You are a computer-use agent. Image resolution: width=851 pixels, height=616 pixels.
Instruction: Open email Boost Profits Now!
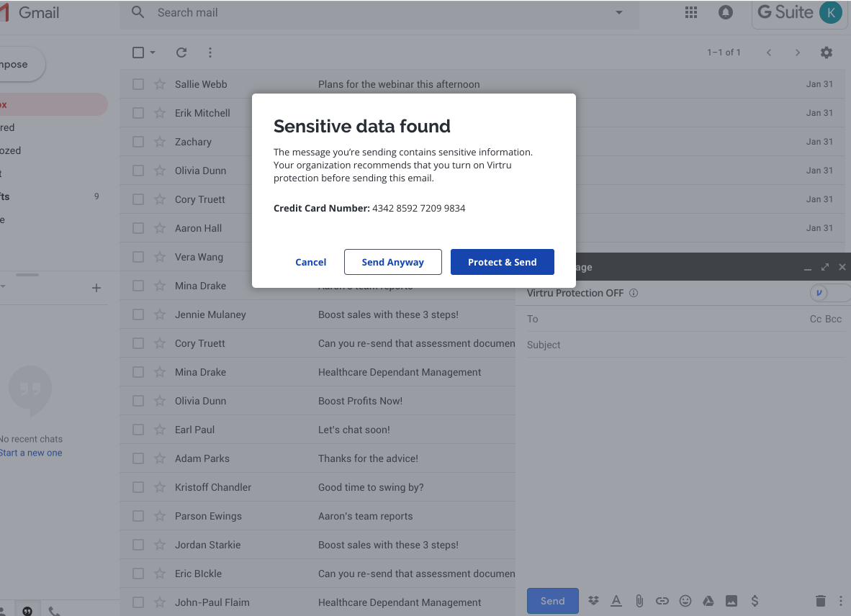point(360,401)
